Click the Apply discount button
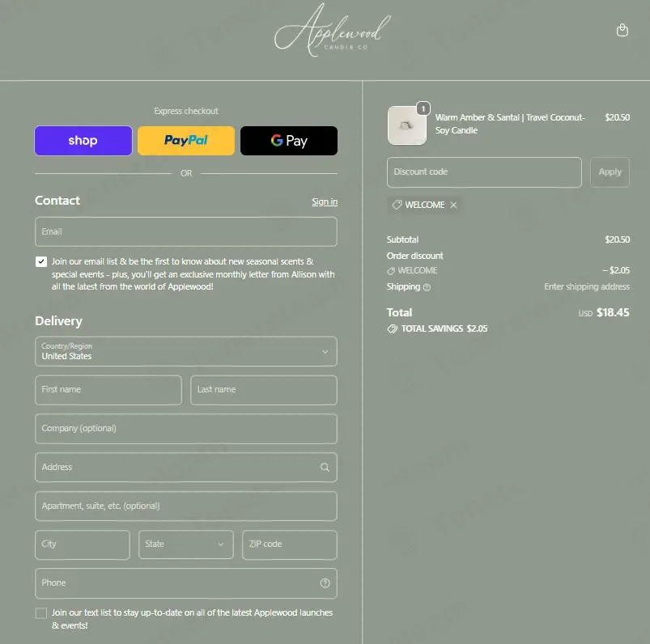The height and width of the screenshot is (644, 650). [610, 172]
